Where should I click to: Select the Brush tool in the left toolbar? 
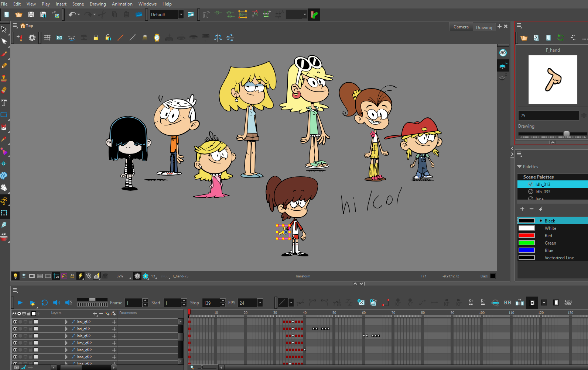tap(4, 54)
